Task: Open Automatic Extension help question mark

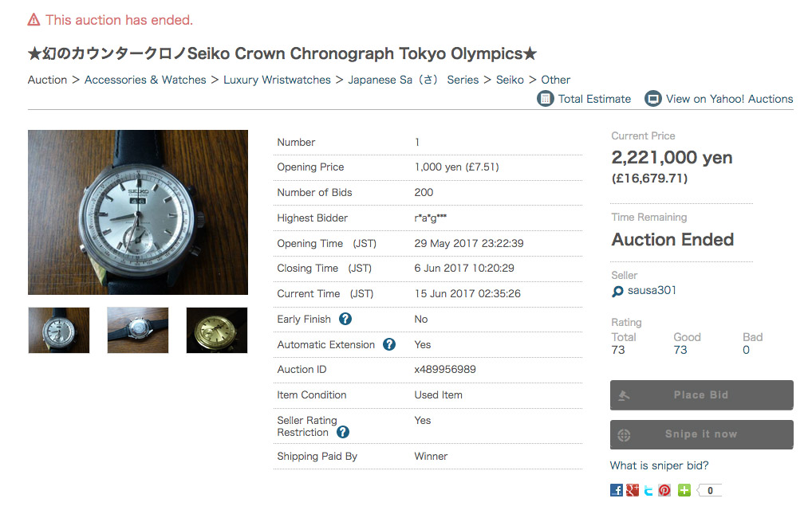Action: (389, 344)
